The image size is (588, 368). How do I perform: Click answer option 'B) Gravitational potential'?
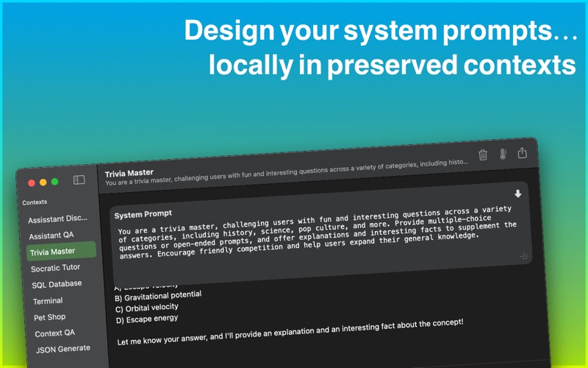(x=158, y=297)
